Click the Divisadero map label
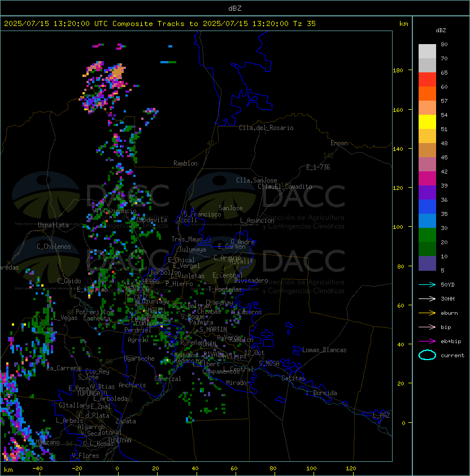The width and height of the screenshot is (470, 476). (x=251, y=280)
